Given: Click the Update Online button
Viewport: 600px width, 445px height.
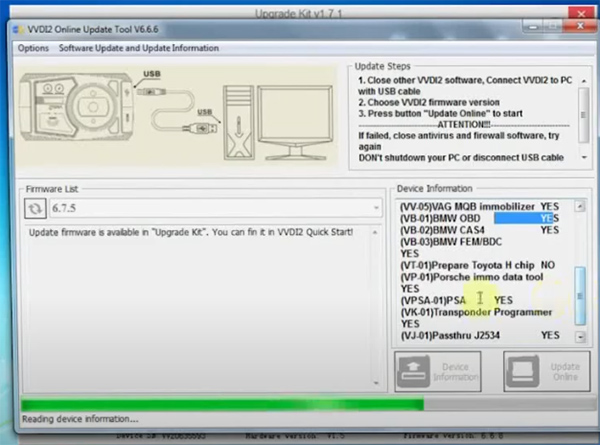Looking at the screenshot, I should coord(547,372).
